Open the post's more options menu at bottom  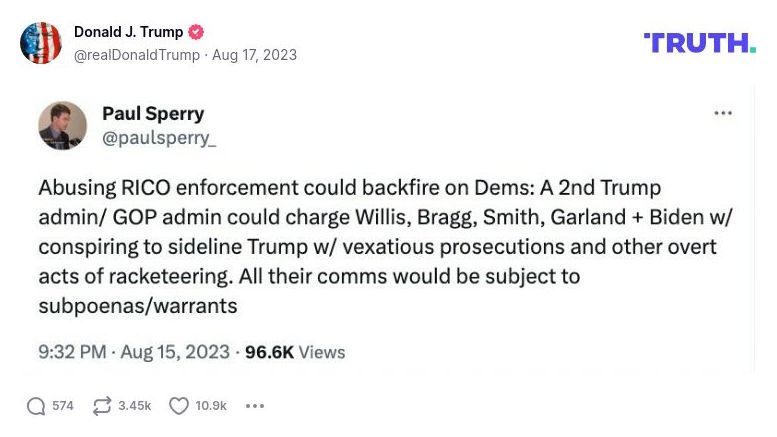255,406
